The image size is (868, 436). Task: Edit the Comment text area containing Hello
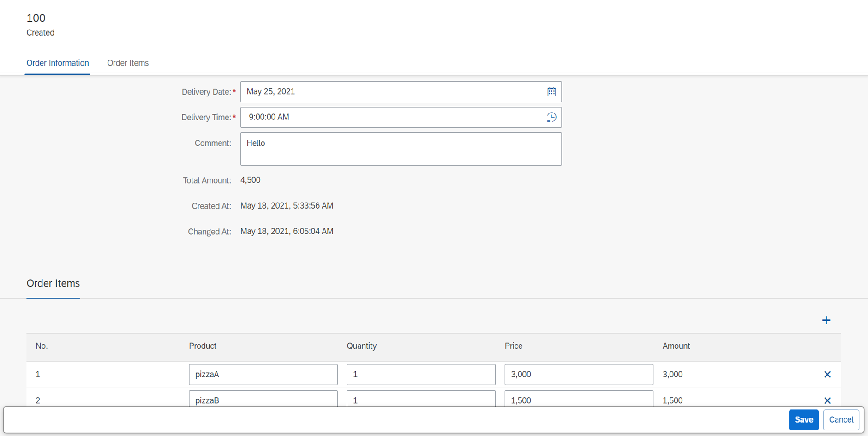click(401, 149)
